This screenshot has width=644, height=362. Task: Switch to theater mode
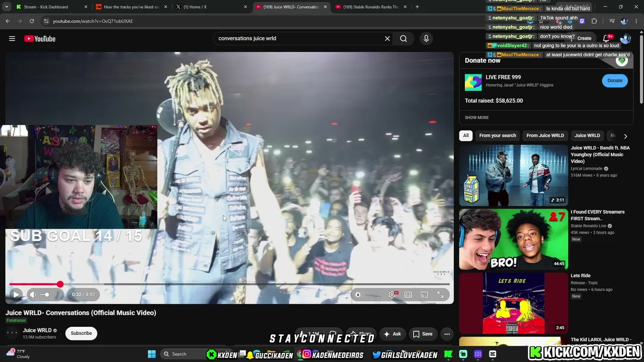pyautogui.click(x=408, y=295)
